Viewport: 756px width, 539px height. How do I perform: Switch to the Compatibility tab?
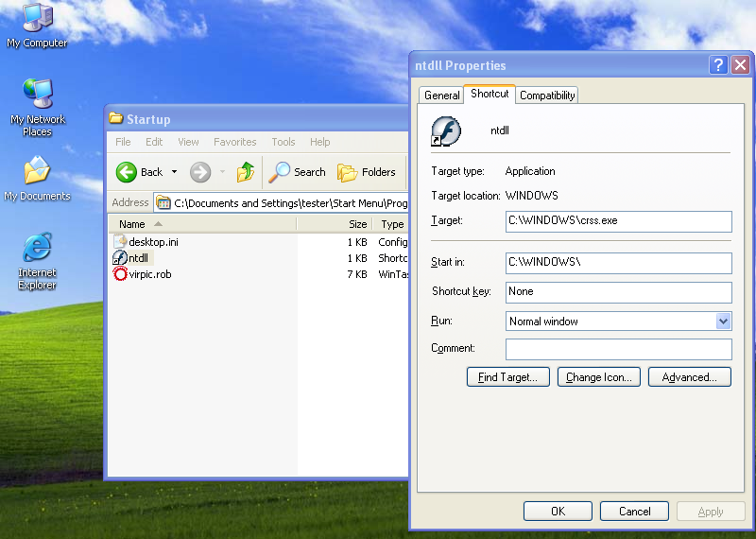[547, 96]
